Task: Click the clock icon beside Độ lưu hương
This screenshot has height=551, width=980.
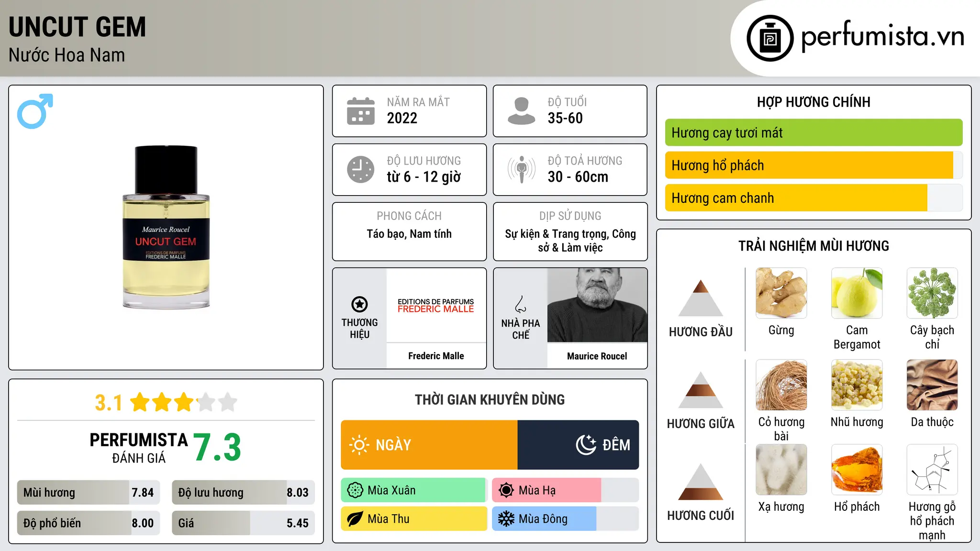Action: pos(361,169)
